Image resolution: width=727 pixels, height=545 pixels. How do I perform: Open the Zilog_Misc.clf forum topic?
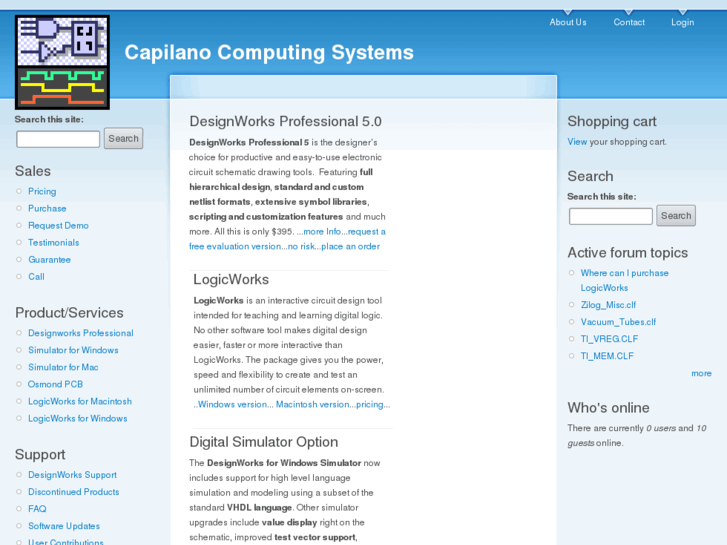[608, 305]
